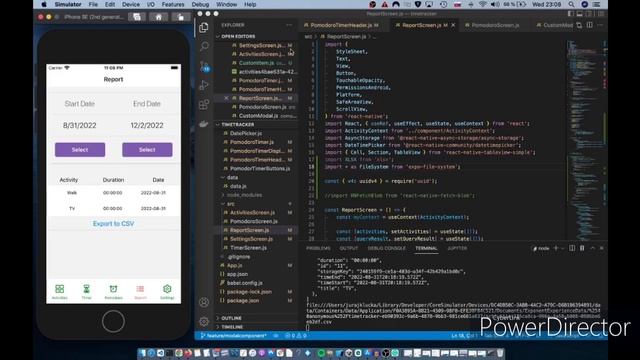Image resolution: width=640 pixels, height=360 pixels.
Task: Maximize the terminal panel with the chevron
Action: pyautogui.click(x=592, y=248)
